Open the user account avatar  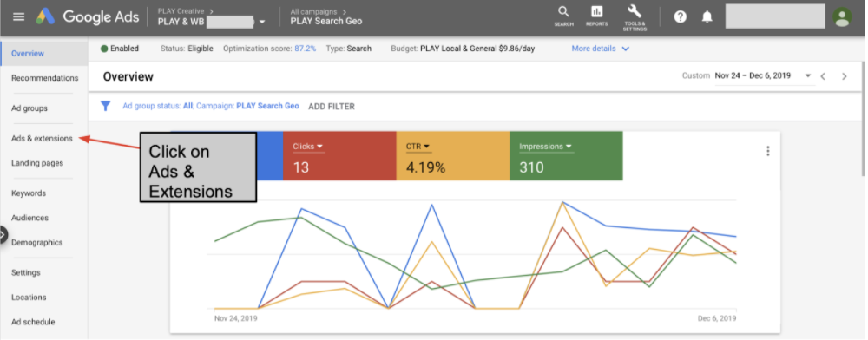842,16
